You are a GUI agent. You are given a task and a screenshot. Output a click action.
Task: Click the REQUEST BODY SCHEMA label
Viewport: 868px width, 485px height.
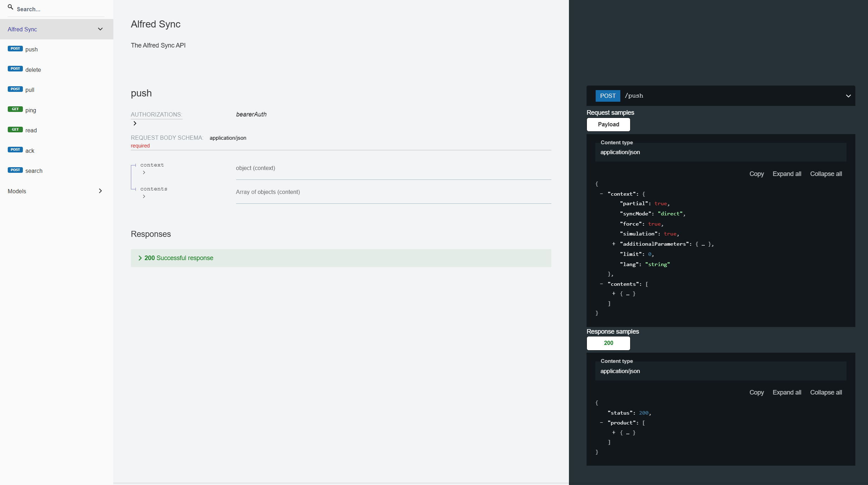tap(167, 138)
